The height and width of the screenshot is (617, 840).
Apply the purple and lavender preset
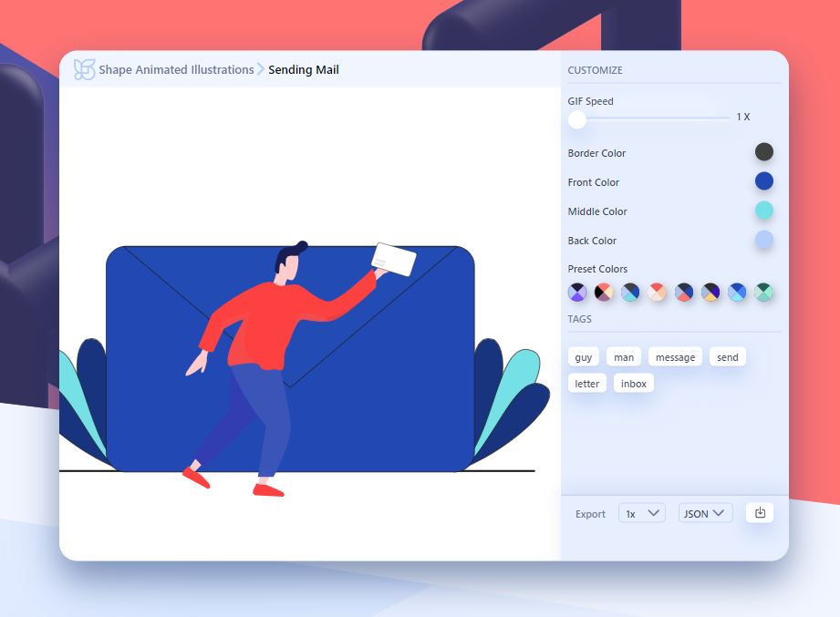577,293
